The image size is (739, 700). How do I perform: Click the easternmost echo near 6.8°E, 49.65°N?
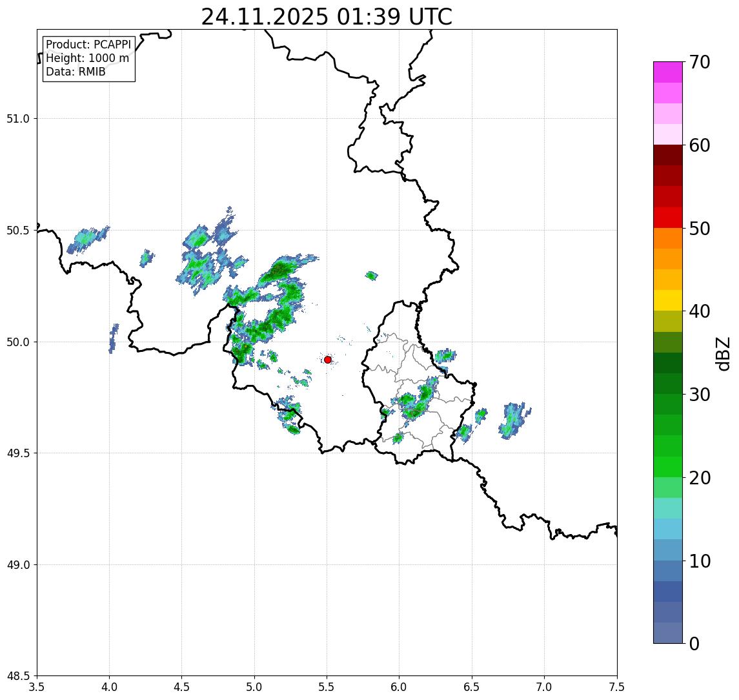pos(514,420)
